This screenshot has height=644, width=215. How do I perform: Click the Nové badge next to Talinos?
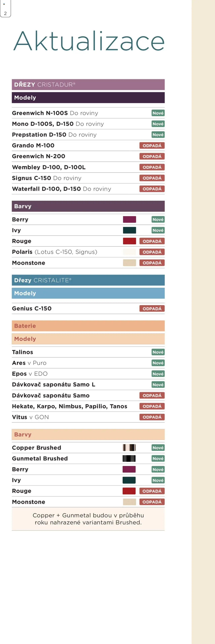pyautogui.click(x=158, y=352)
